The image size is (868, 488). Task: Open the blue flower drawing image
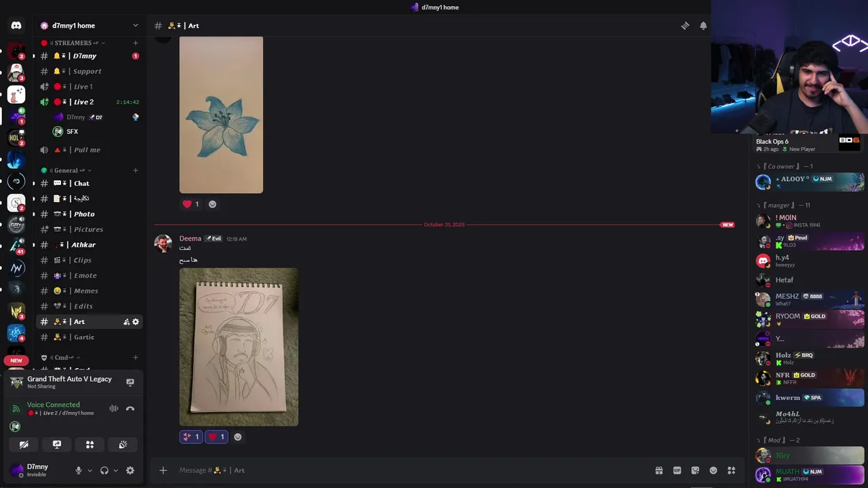tap(221, 115)
